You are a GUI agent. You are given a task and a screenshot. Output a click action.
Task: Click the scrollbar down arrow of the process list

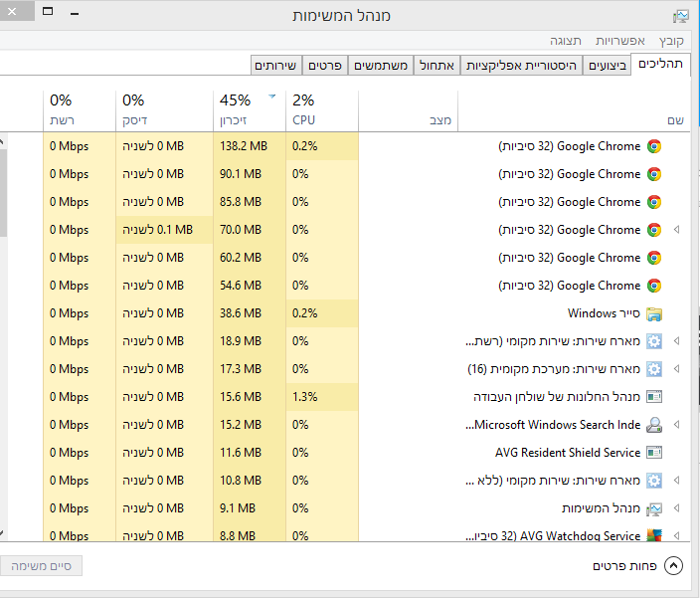point(2,532)
